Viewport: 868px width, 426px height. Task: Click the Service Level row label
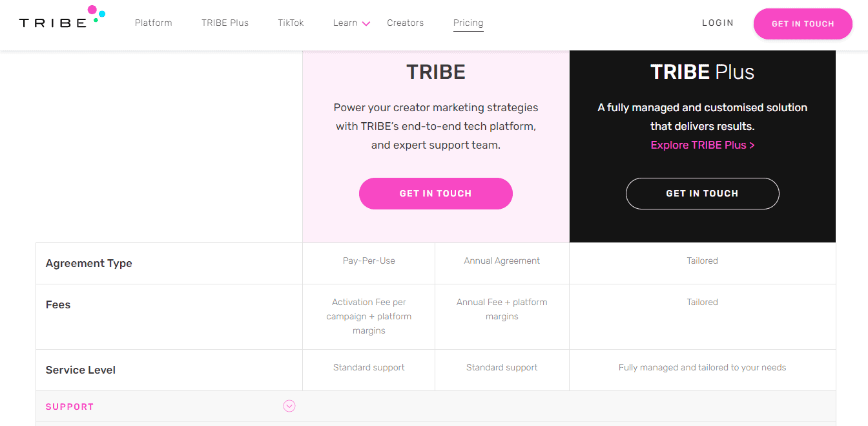pyautogui.click(x=80, y=370)
